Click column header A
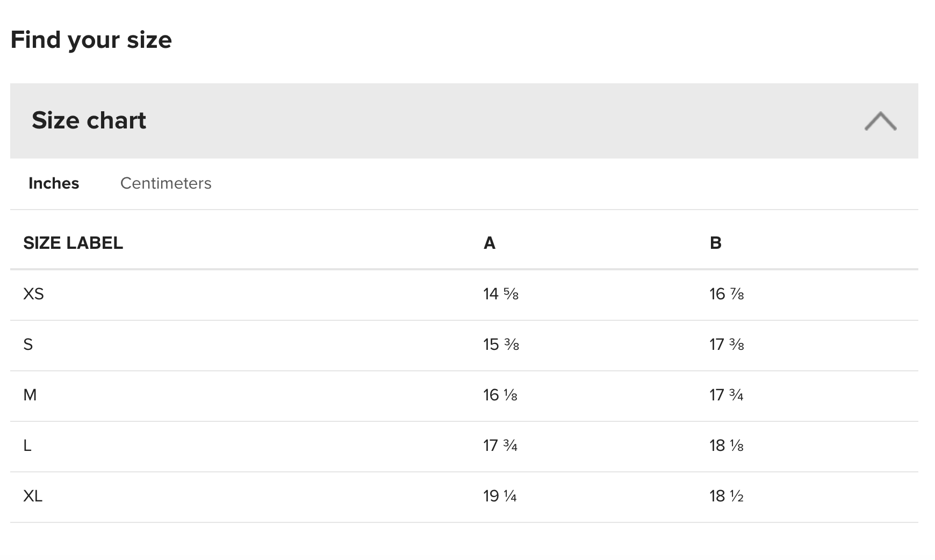Image resolution: width=935 pixels, height=560 pixels. tap(489, 243)
